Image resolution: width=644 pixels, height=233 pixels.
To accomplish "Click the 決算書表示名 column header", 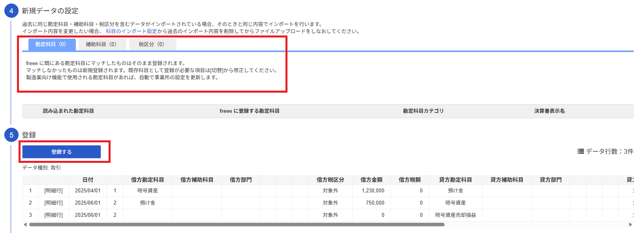I will point(549,111).
